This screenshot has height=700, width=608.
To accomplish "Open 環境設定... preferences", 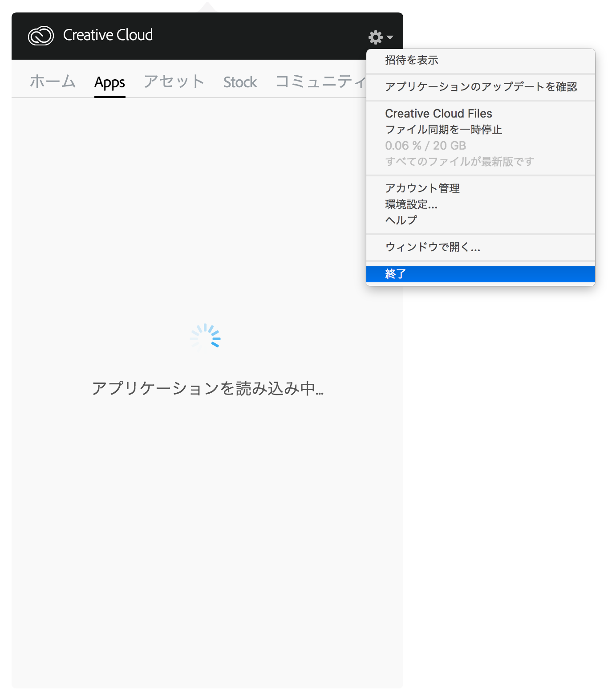I will click(481, 204).
